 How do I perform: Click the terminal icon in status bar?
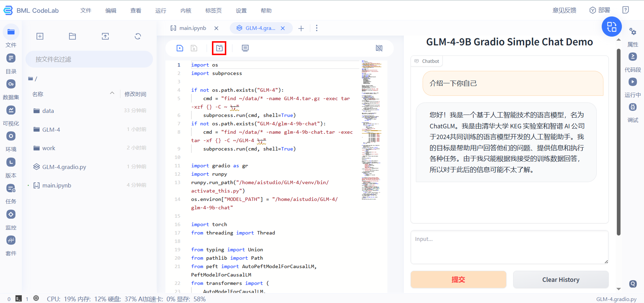[x=18, y=298]
